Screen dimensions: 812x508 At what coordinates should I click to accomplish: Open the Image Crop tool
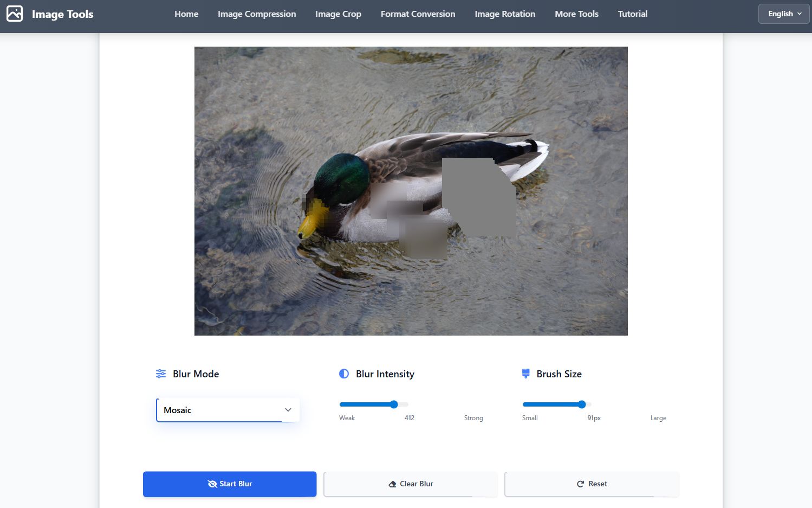click(338, 14)
